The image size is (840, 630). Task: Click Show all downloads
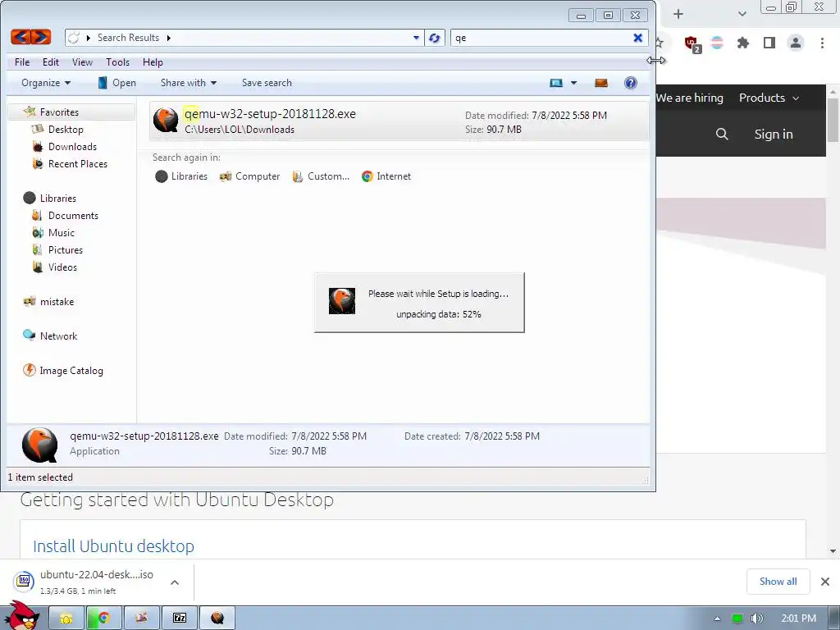click(x=778, y=582)
